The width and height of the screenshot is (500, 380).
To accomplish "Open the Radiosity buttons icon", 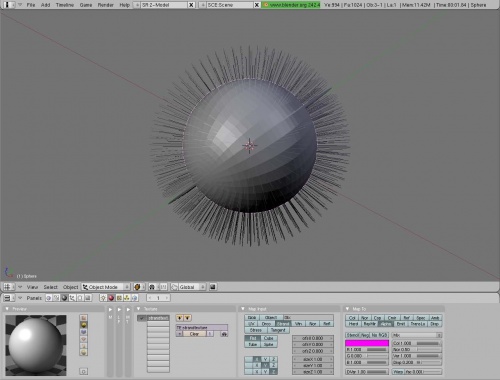I will coord(127,298).
